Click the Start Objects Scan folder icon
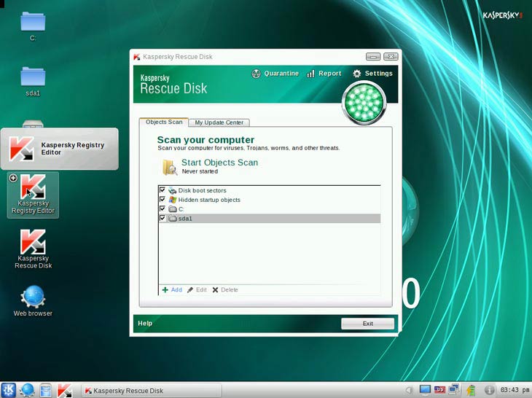 pyautogui.click(x=169, y=167)
